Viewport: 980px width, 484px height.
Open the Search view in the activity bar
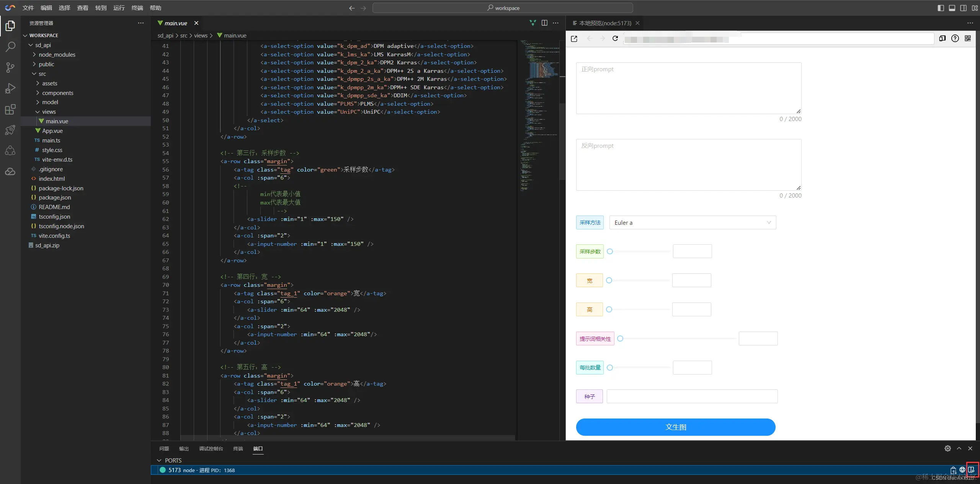[10, 47]
